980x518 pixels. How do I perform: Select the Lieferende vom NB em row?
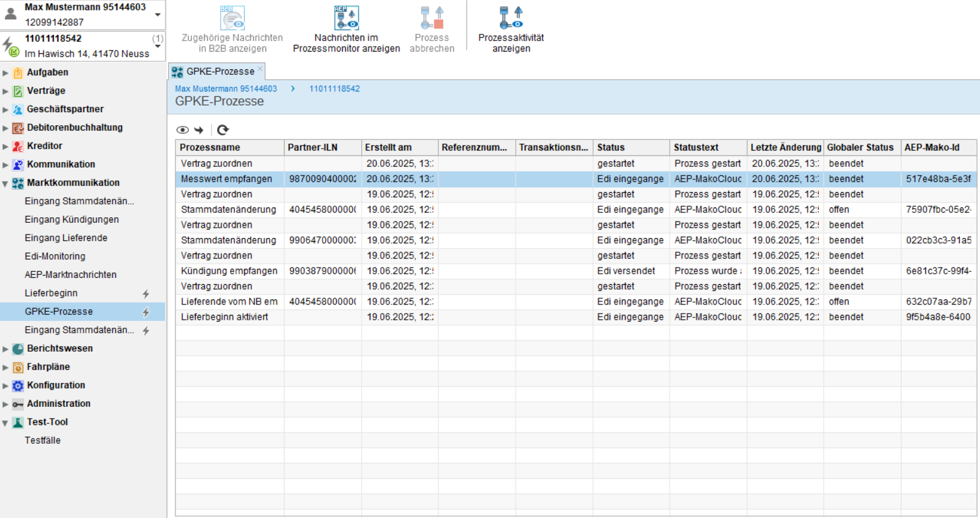tap(576, 302)
